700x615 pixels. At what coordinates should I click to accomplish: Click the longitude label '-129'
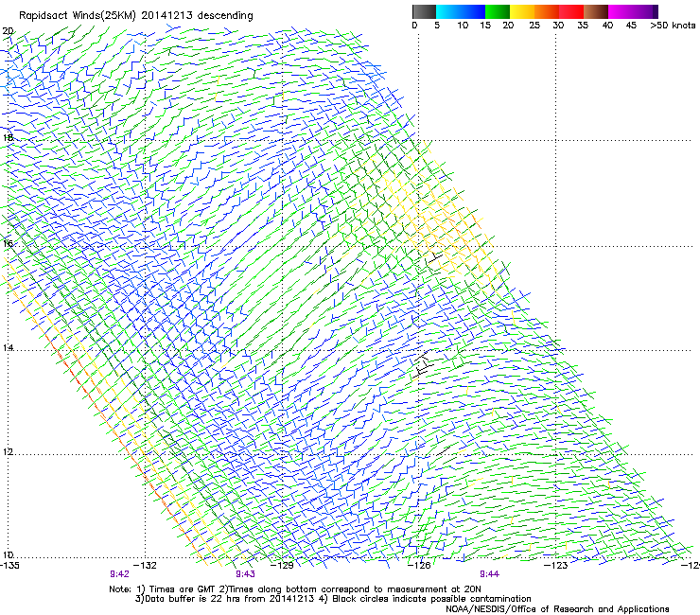point(283,565)
